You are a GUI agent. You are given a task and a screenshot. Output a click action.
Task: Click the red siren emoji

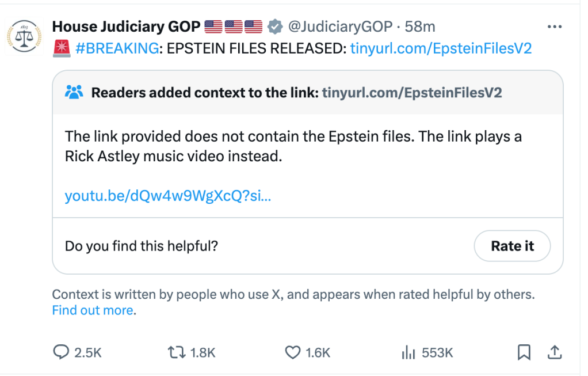coord(61,49)
